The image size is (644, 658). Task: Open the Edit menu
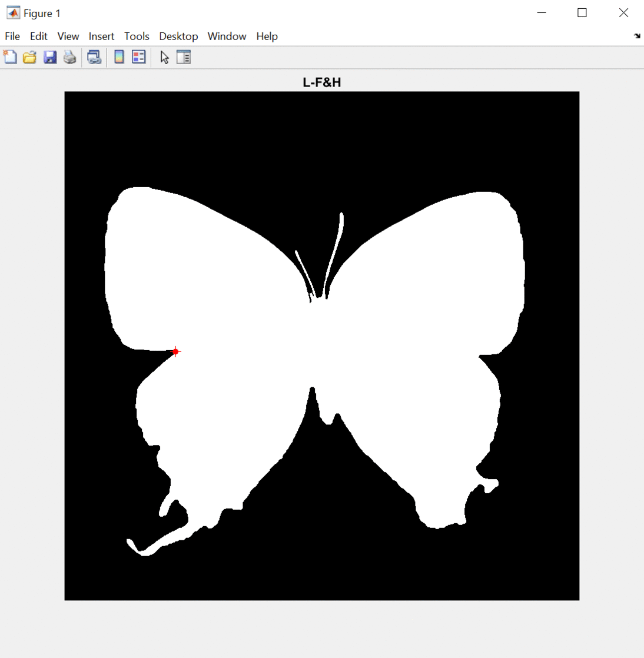click(x=39, y=36)
